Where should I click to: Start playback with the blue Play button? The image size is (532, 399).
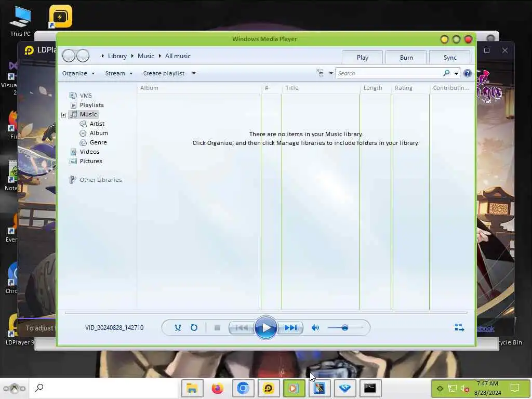pos(265,328)
